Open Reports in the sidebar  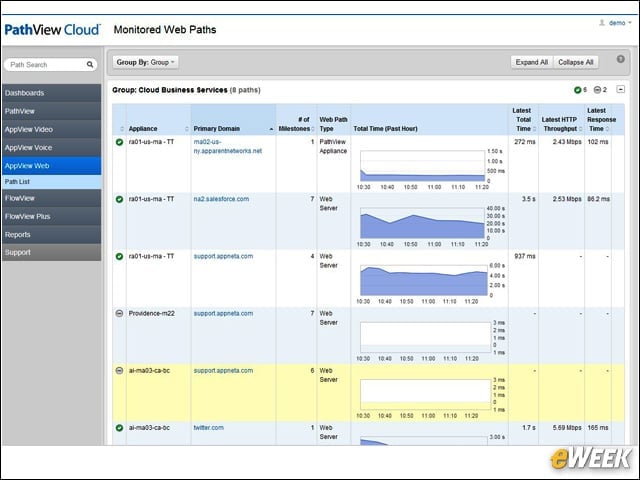[51, 235]
